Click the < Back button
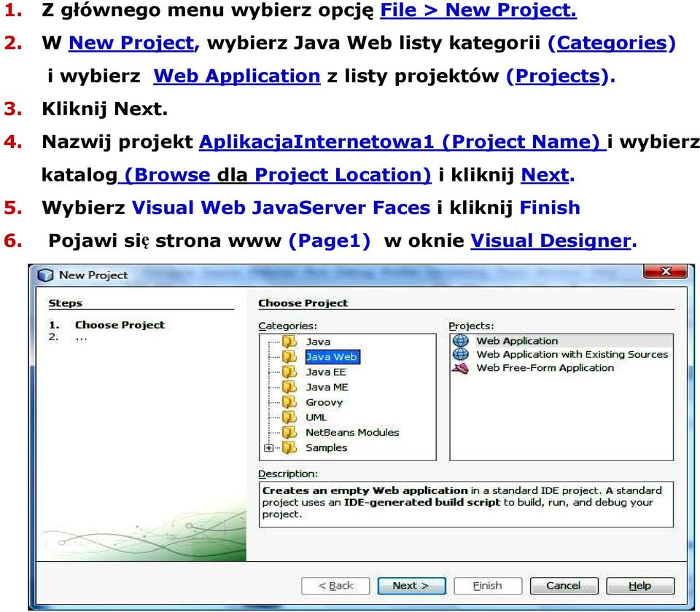Image resolution: width=700 pixels, height=612 pixels. [335, 586]
